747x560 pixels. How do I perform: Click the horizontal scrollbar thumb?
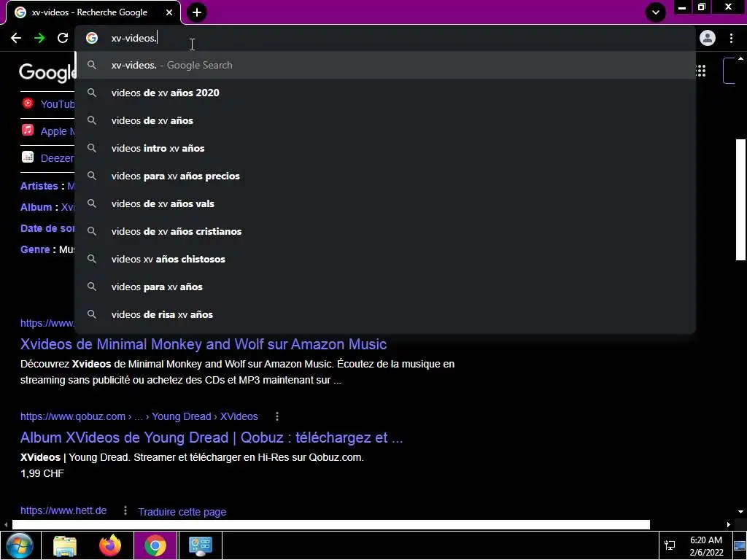pos(330,524)
